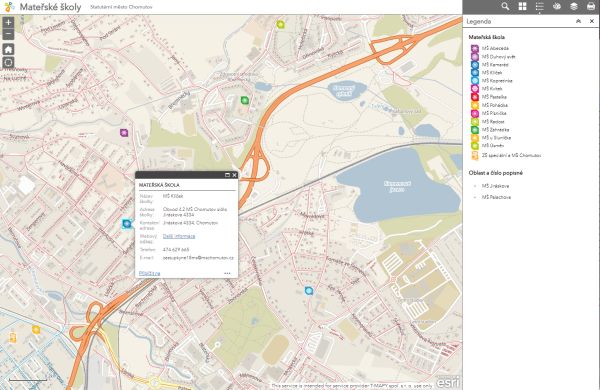The width and height of the screenshot is (600, 390).
Task: Click the phone number 474 629 665
Action: (x=176, y=250)
